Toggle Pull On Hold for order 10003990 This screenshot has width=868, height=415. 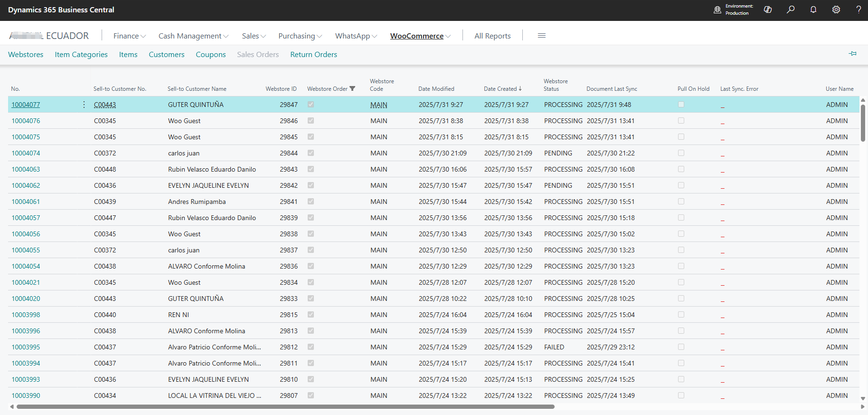(681, 396)
